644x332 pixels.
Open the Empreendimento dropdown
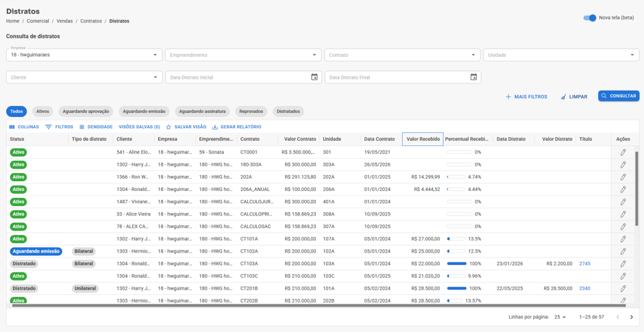[243, 55]
